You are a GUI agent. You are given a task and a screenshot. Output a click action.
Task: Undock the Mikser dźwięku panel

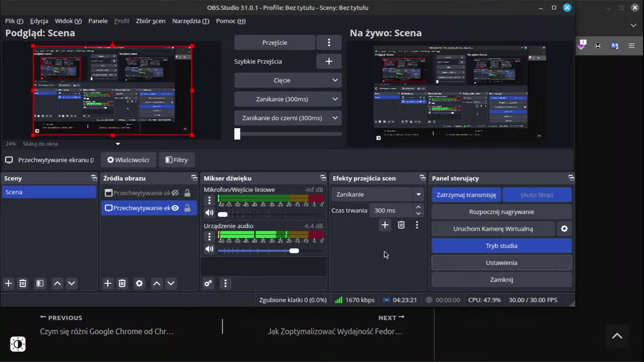(323, 178)
